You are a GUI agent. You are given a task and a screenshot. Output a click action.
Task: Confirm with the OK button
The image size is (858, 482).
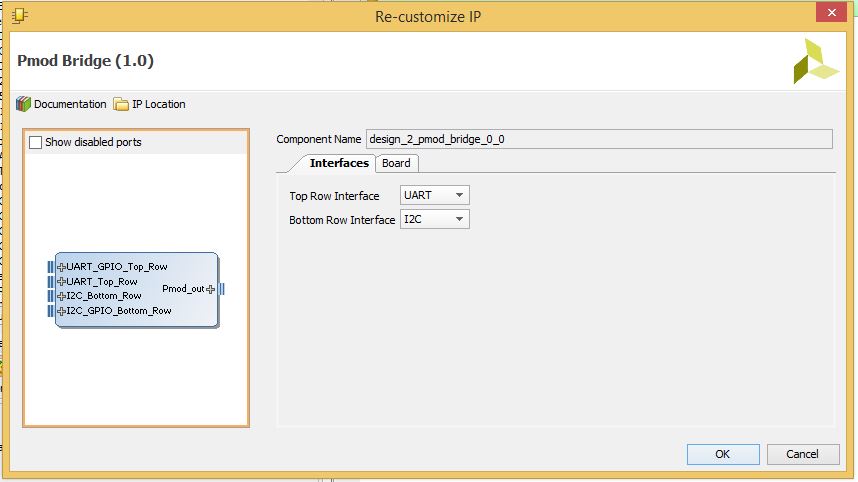(723, 454)
